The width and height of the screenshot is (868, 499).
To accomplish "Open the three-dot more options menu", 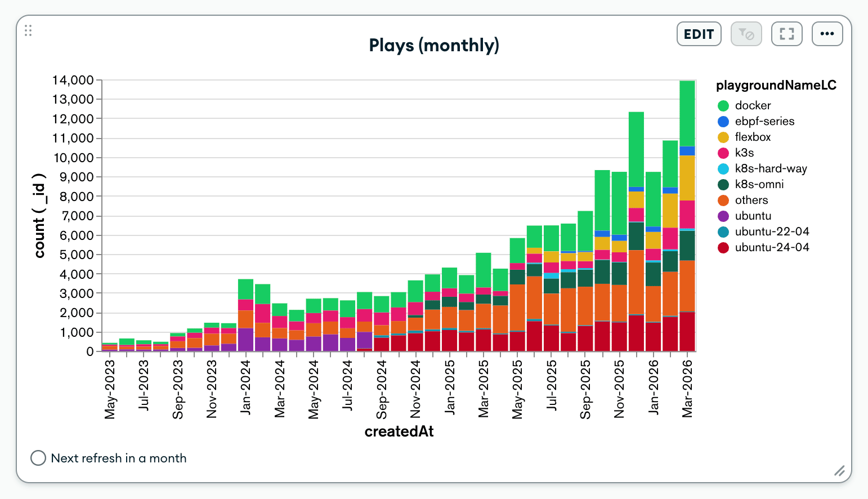I will (x=827, y=34).
